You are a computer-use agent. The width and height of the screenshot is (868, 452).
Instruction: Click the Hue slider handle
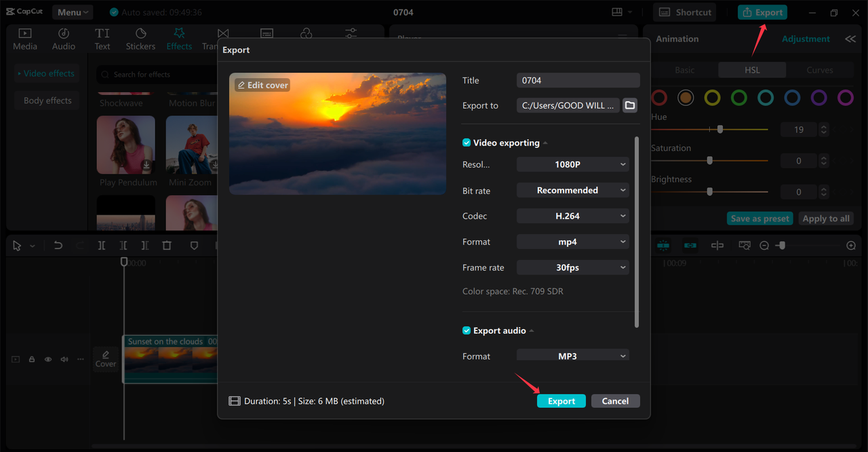click(x=720, y=129)
